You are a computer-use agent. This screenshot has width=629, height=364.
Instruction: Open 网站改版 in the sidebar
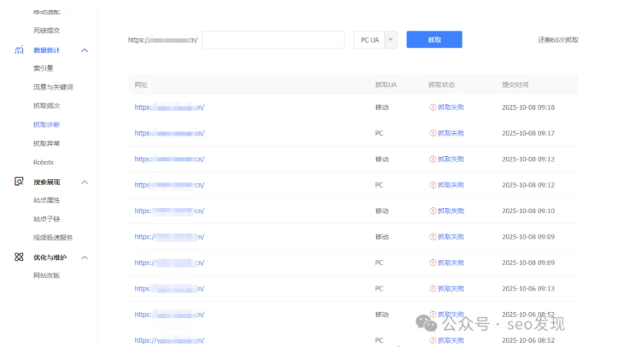click(x=47, y=275)
